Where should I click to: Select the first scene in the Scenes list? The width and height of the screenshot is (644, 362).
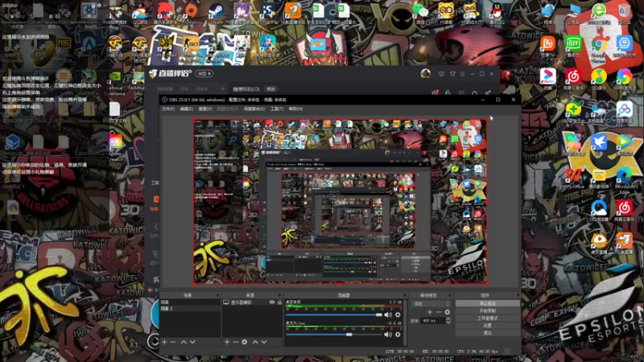point(190,302)
